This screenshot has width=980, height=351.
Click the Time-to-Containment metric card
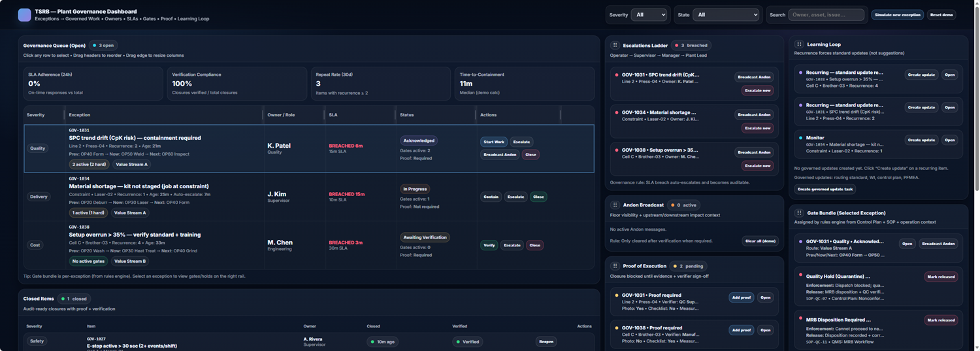coord(524,83)
